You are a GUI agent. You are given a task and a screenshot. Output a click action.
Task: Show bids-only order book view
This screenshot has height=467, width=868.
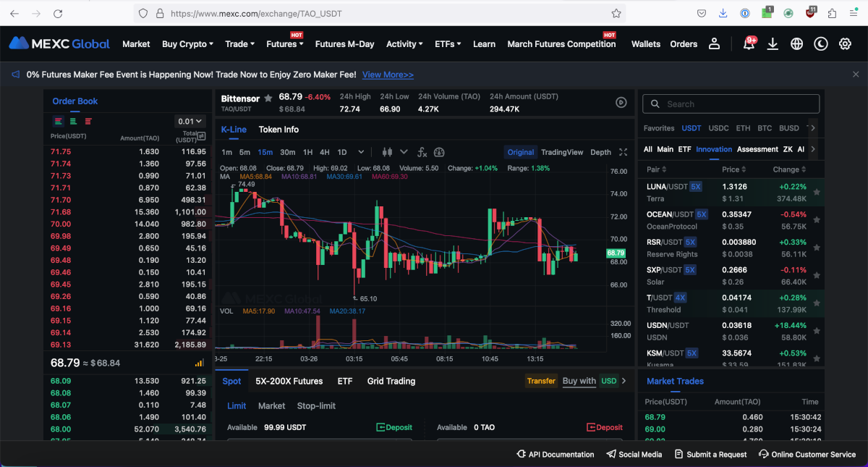[73, 121]
